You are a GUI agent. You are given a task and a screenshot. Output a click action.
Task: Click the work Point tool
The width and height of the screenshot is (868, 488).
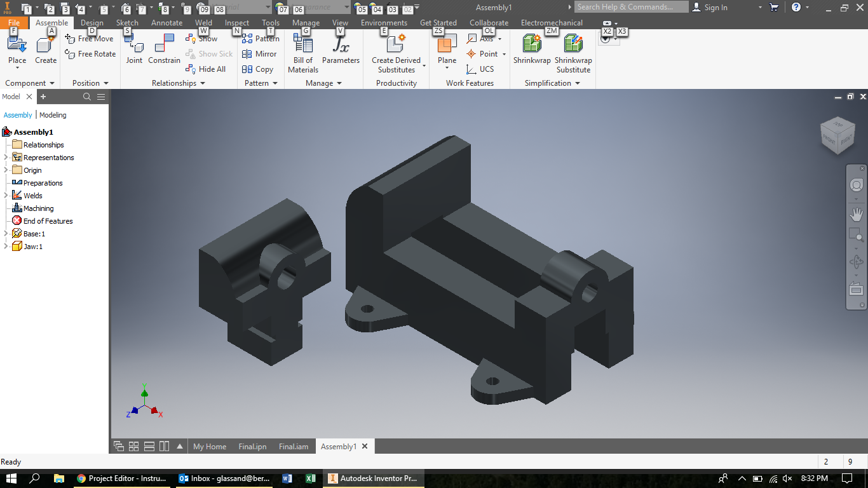click(483, 54)
